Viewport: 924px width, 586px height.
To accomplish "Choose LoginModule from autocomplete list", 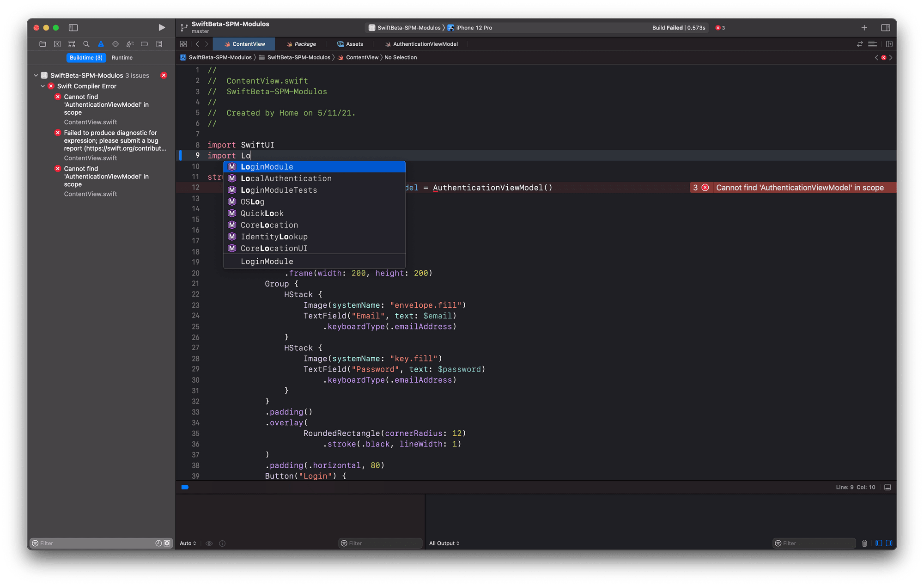I will (x=314, y=167).
